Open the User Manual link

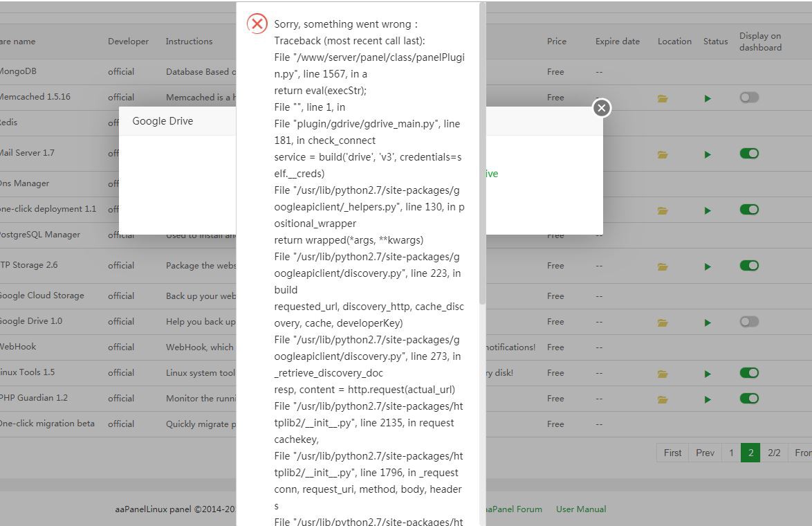[581, 509]
